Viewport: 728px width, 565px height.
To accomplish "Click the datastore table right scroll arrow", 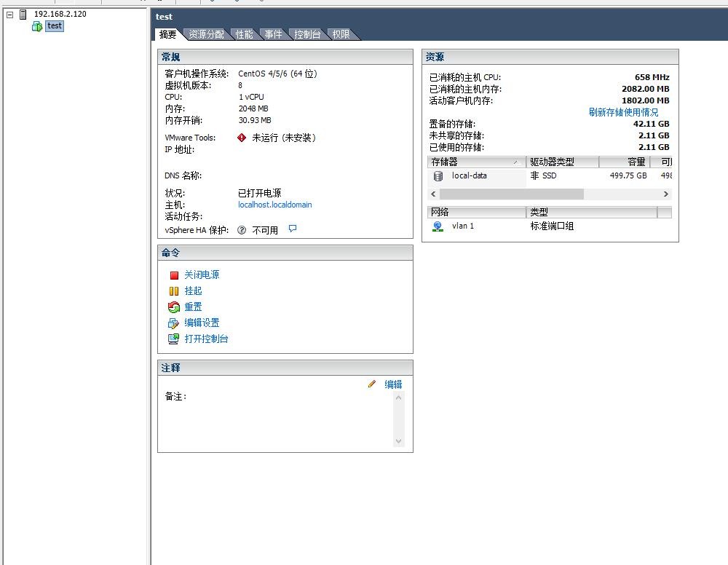I will (x=665, y=194).
